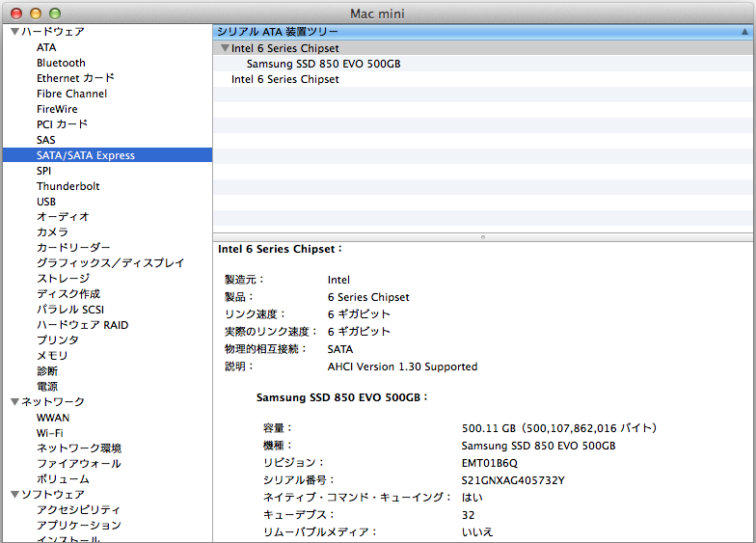Select プリンタ in the sidebar

tap(58, 340)
